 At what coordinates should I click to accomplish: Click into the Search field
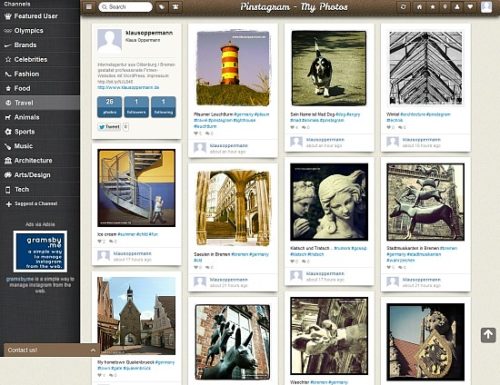[x=125, y=7]
